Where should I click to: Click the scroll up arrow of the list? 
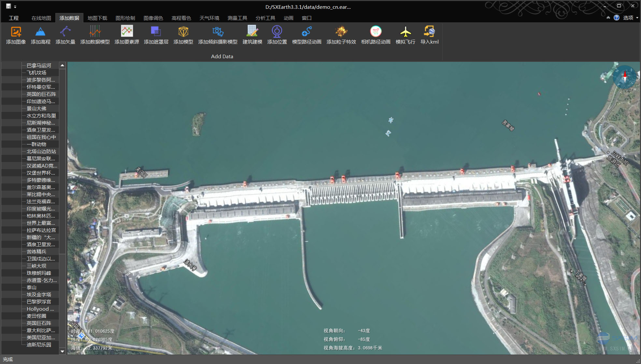pos(62,65)
